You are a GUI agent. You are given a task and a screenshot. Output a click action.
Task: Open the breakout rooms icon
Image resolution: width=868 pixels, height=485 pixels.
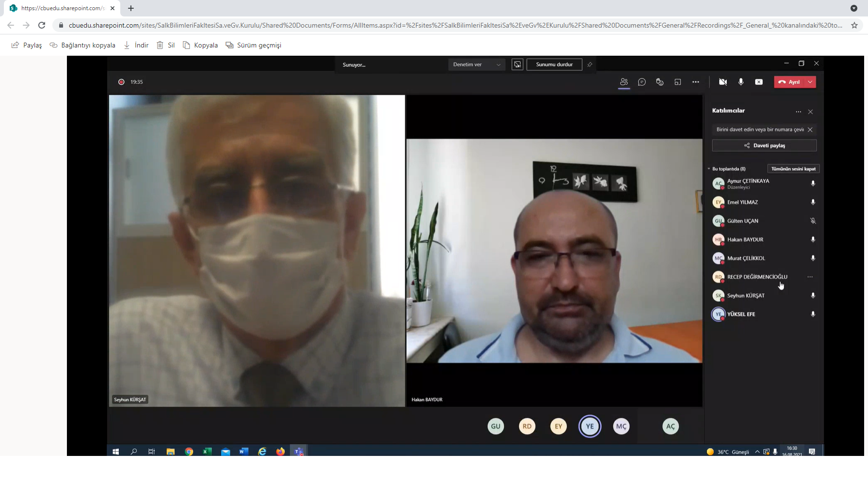point(677,82)
